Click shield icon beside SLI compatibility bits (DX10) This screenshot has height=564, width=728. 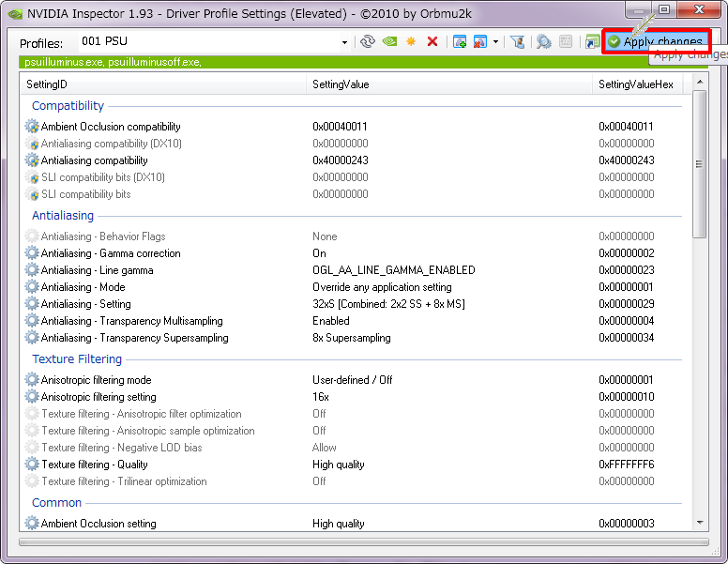(x=32, y=177)
